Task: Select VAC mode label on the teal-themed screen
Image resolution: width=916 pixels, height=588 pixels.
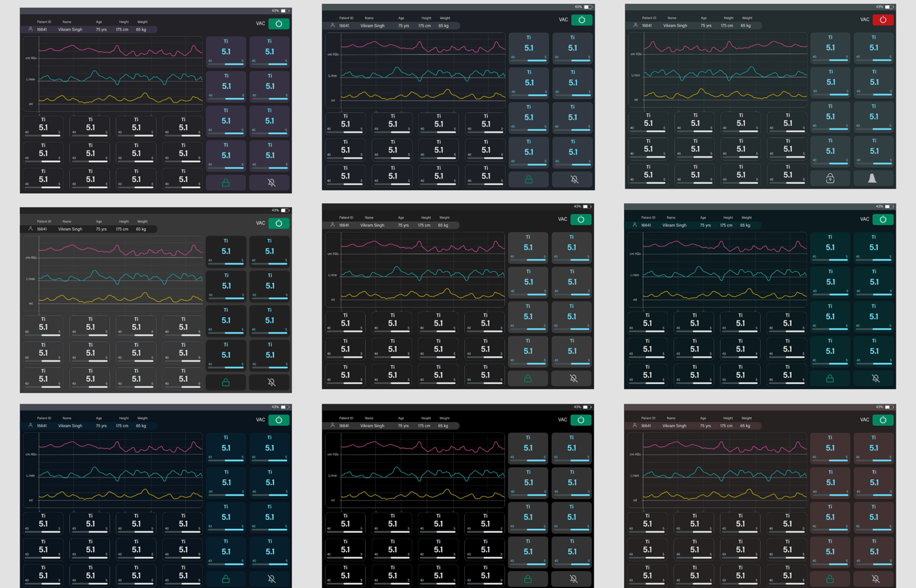Action: (864, 219)
